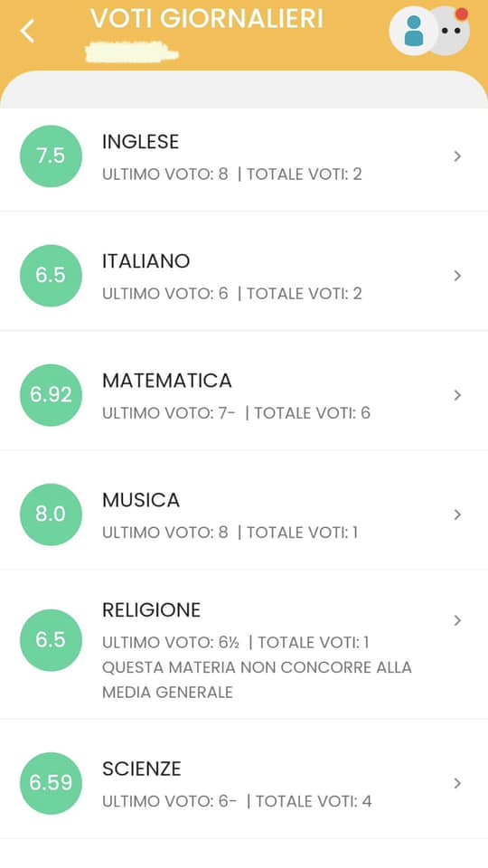Screen dimensions: 488x868
Task: Open the SCIENZE row chevron
Action: point(457,783)
